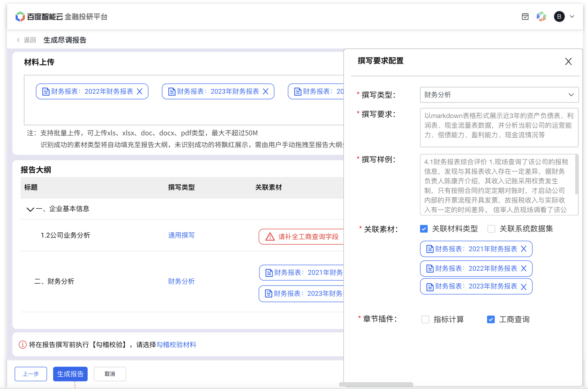This screenshot has height=391, width=588.
Task: Expand the account menu chevron
Action: click(x=572, y=17)
